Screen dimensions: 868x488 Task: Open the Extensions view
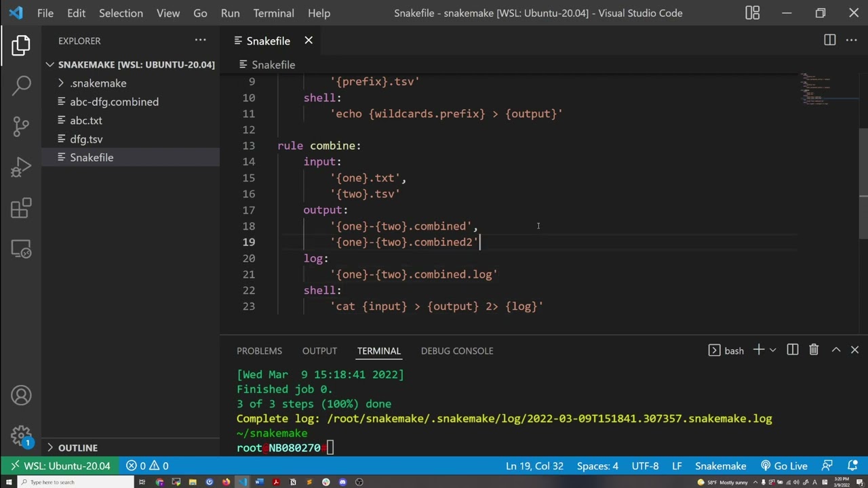click(21, 208)
